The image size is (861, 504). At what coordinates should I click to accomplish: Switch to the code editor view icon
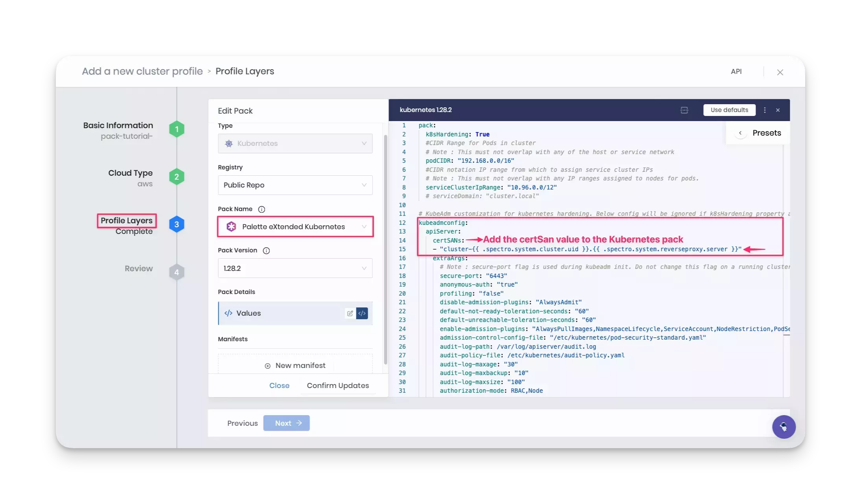(x=362, y=313)
